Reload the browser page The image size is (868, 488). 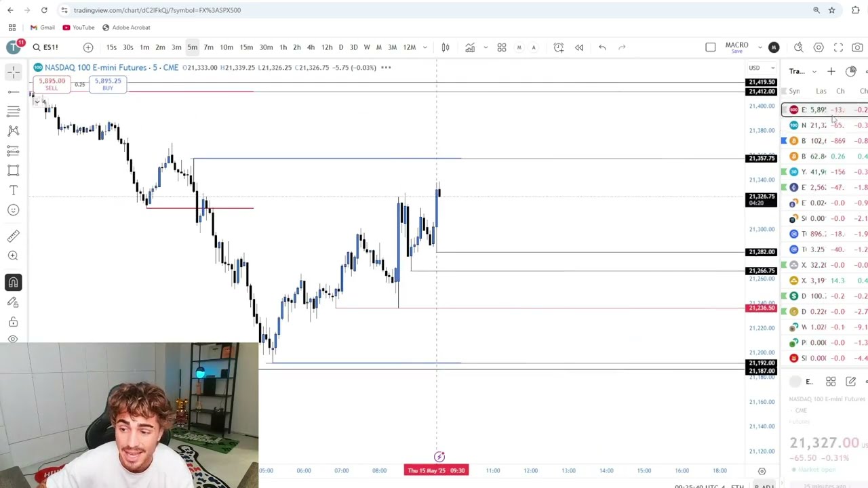coord(44,10)
